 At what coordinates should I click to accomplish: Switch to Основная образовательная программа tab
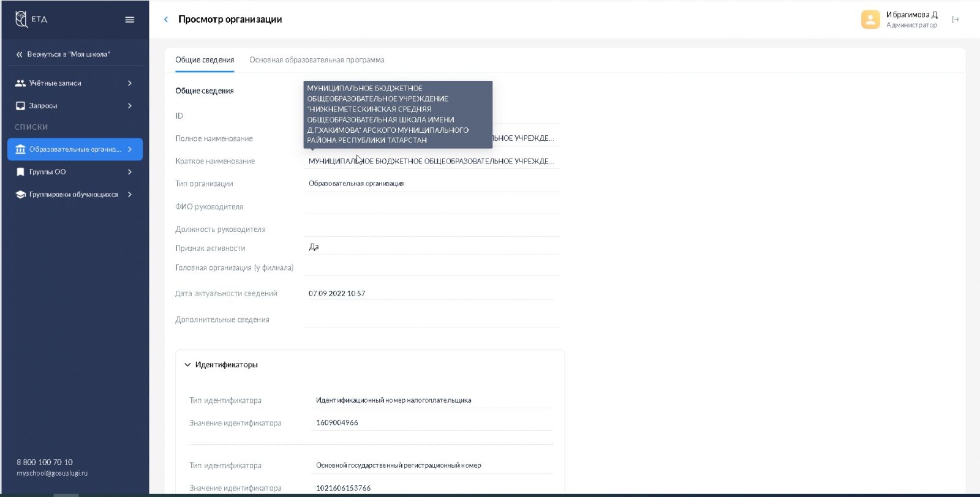317,60
